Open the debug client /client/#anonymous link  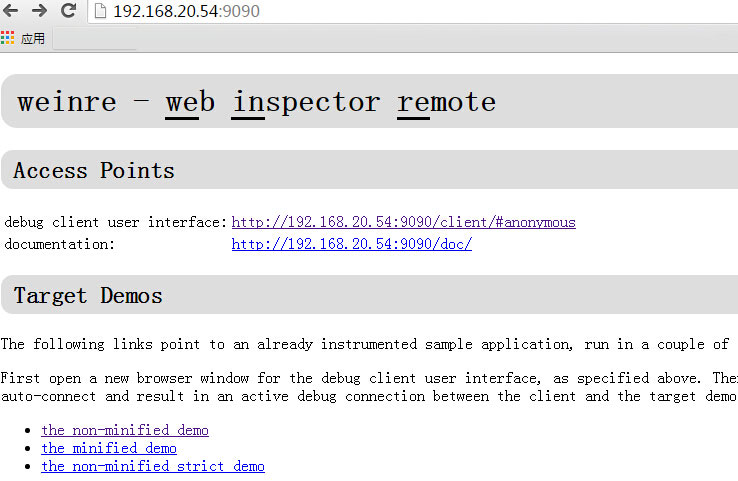click(x=403, y=222)
